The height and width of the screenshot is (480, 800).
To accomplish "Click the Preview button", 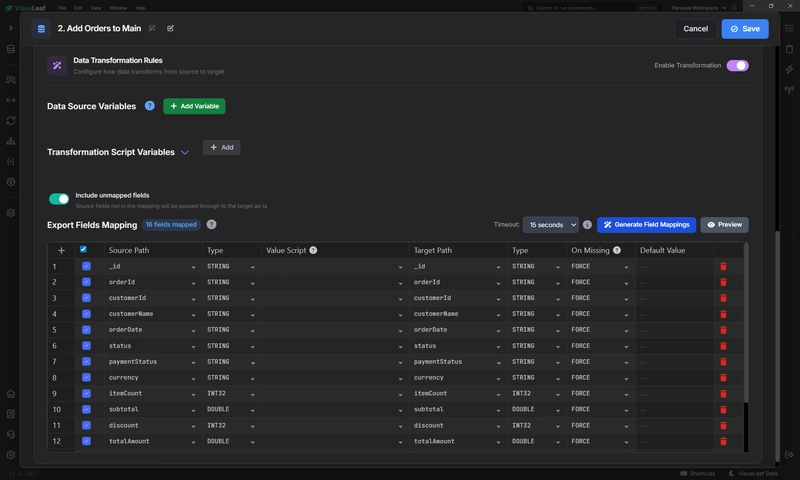I will pos(724,224).
